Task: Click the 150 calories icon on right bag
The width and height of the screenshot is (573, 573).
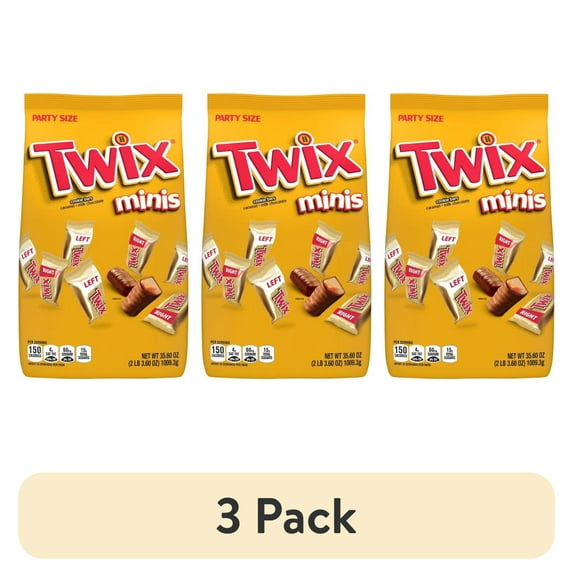Action: [401, 353]
